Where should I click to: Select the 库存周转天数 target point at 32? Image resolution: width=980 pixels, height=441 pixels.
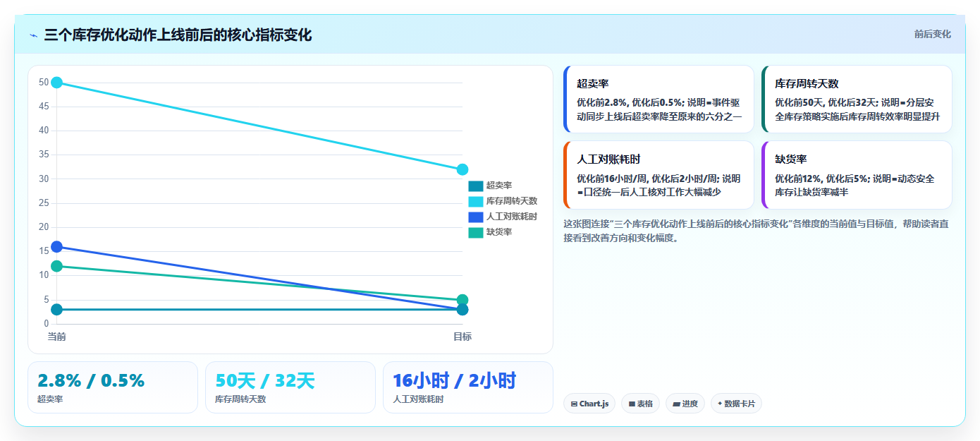[x=463, y=169]
